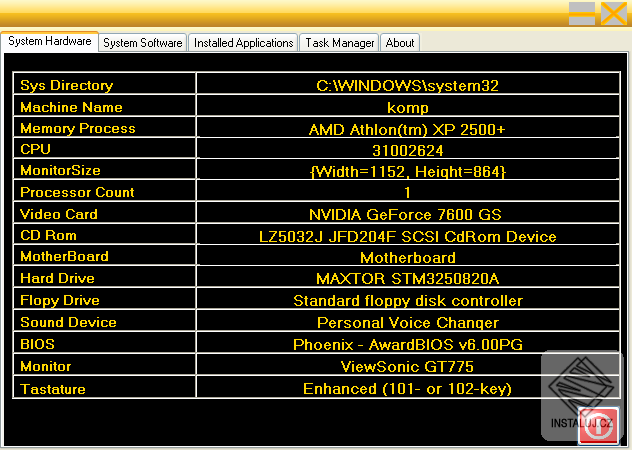Click the 31002624 value cell
The width and height of the screenshot is (632, 450).
click(x=407, y=150)
